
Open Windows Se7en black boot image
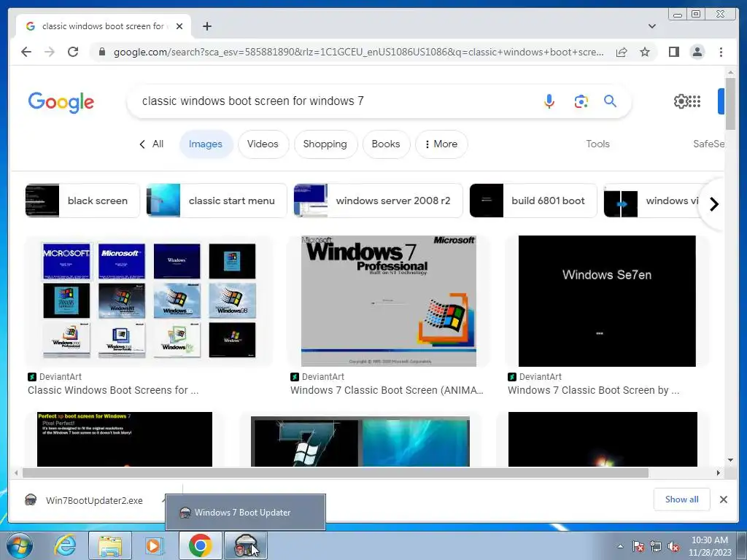[x=607, y=301]
